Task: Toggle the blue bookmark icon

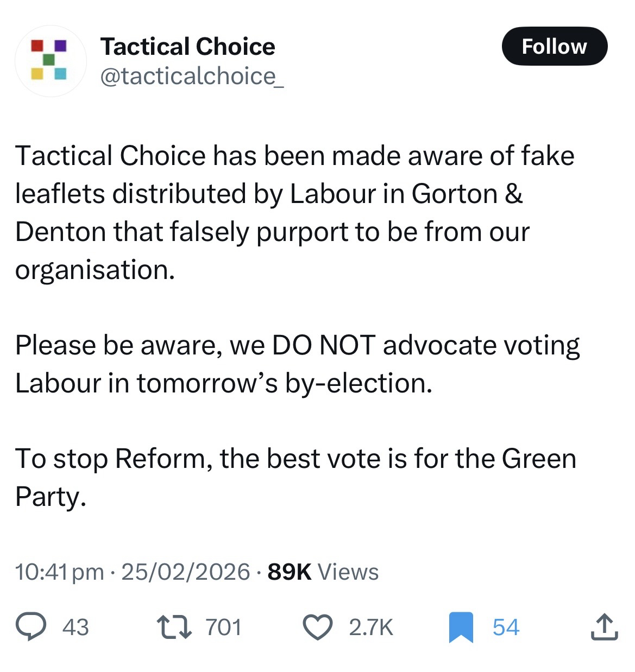Action: 461,627
